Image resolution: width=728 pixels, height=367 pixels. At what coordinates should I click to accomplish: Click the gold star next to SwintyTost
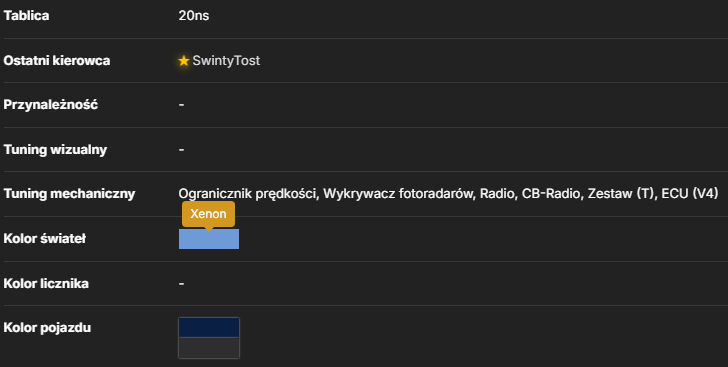[184, 60]
